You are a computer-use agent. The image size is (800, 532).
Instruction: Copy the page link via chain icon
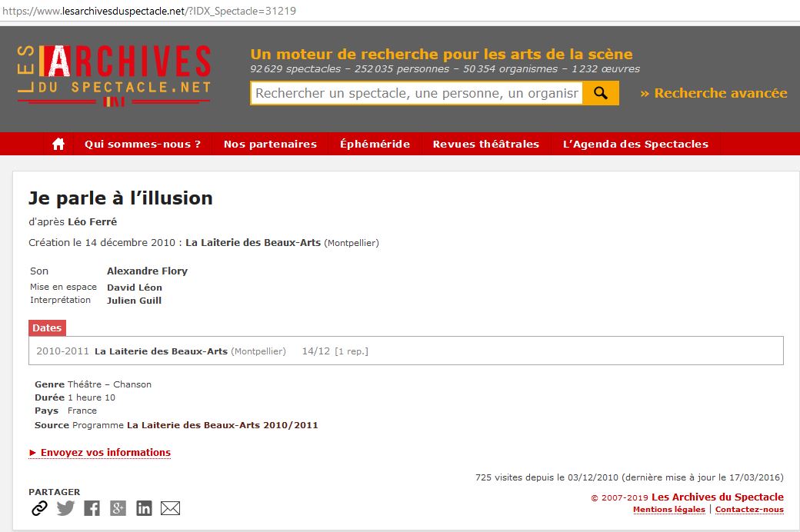39,508
